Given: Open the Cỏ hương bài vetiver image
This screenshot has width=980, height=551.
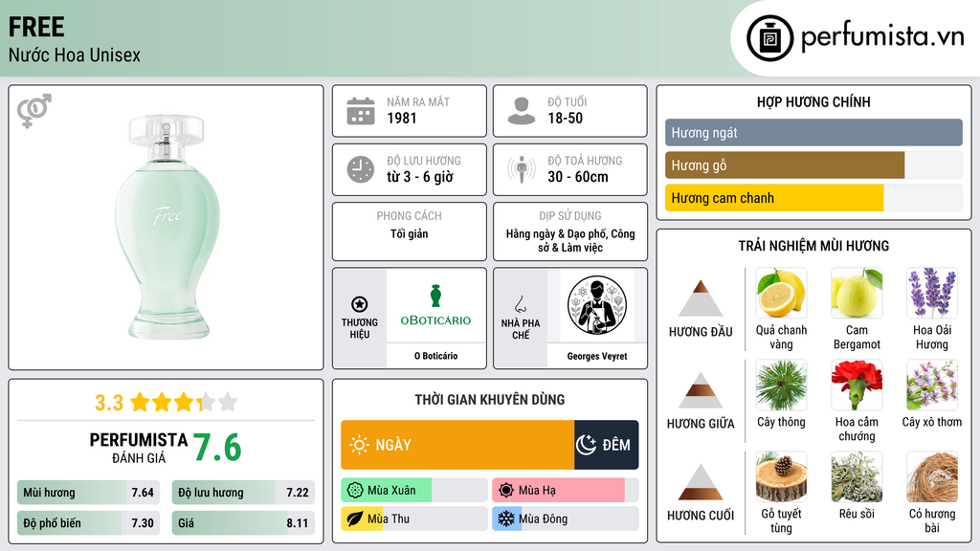Looking at the screenshot, I should tap(932, 476).
